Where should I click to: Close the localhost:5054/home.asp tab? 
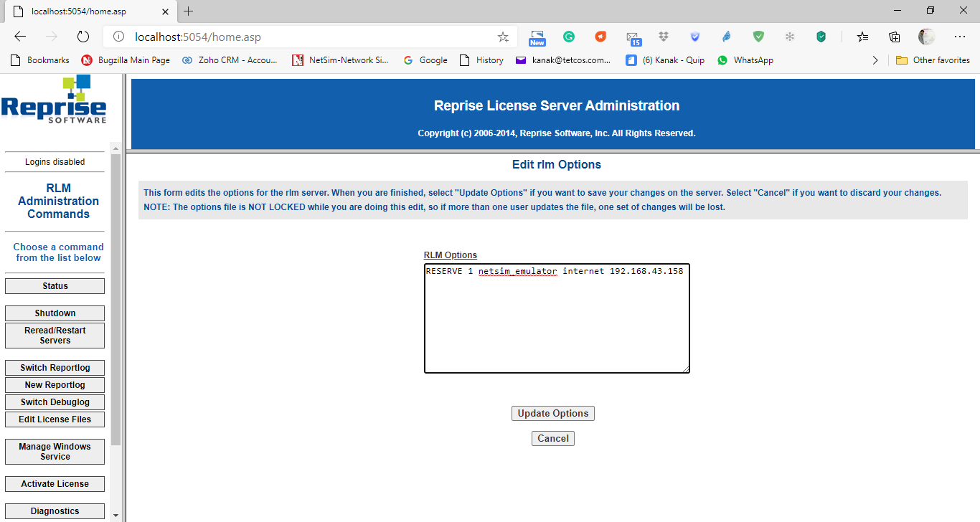[164, 11]
